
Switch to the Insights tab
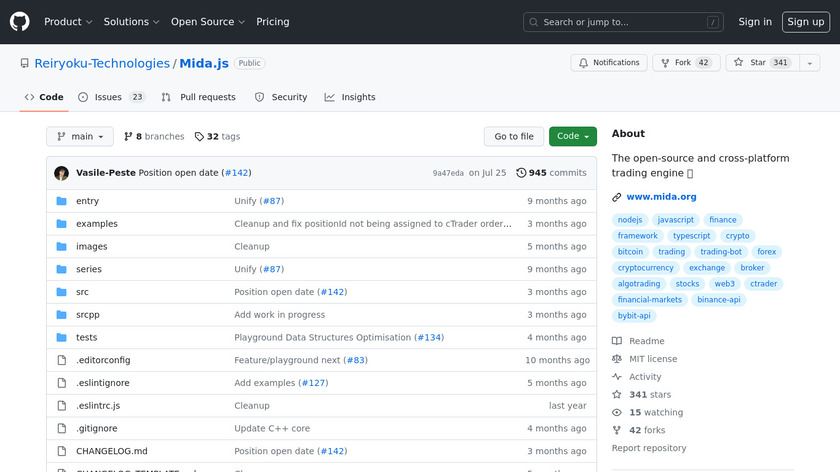click(350, 97)
